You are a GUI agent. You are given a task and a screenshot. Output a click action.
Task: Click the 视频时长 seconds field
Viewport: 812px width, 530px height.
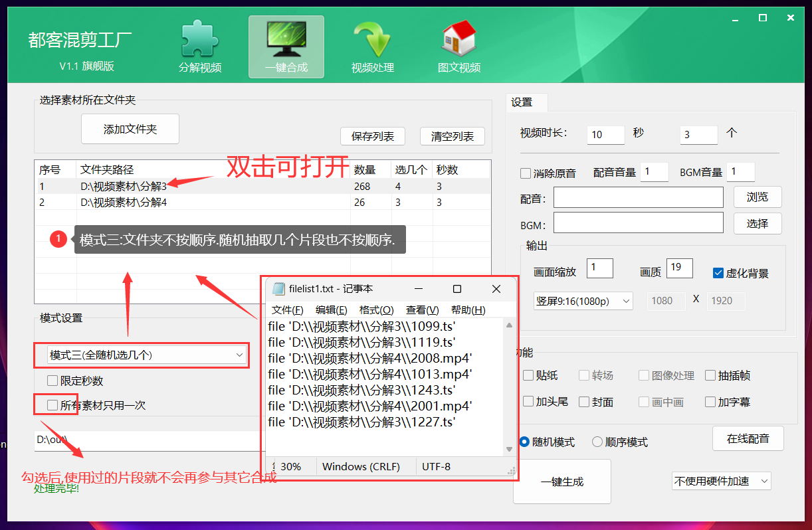(x=606, y=134)
